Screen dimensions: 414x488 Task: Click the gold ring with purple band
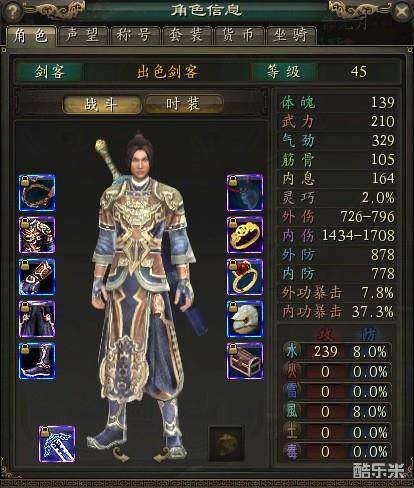tap(245, 235)
